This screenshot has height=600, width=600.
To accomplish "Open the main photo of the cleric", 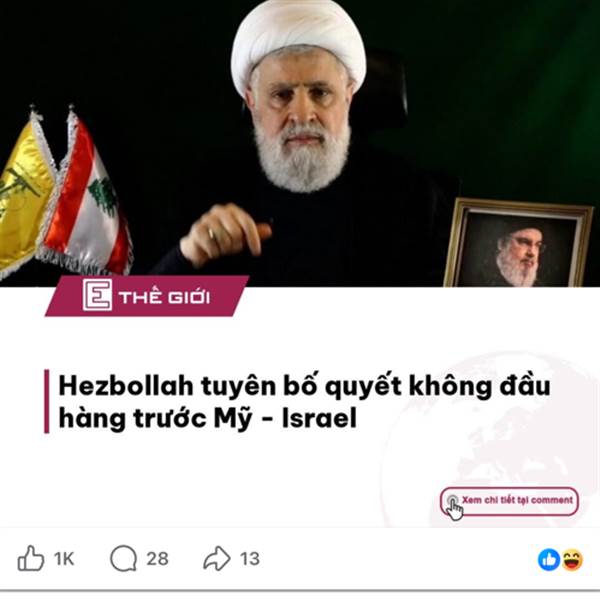I will 300,143.
